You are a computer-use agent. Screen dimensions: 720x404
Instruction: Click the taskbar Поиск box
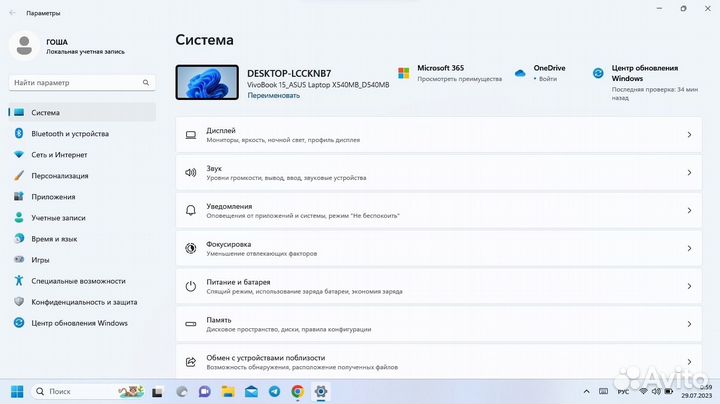[x=88, y=392]
